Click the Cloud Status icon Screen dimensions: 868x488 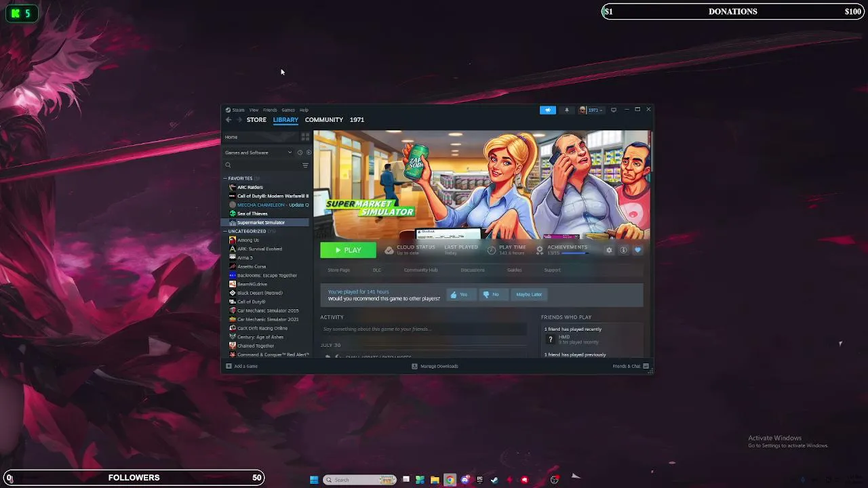tap(389, 250)
